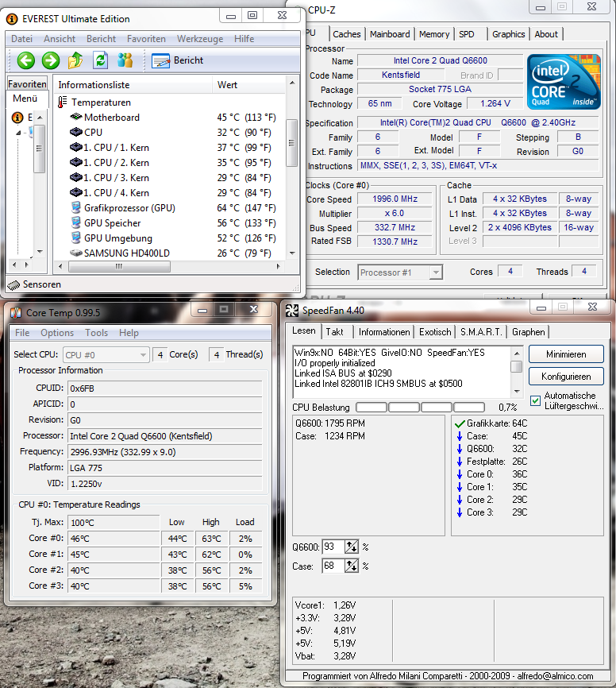
Task: Click the Refresh icon in EVEREST toolbar
Action: coord(100,60)
